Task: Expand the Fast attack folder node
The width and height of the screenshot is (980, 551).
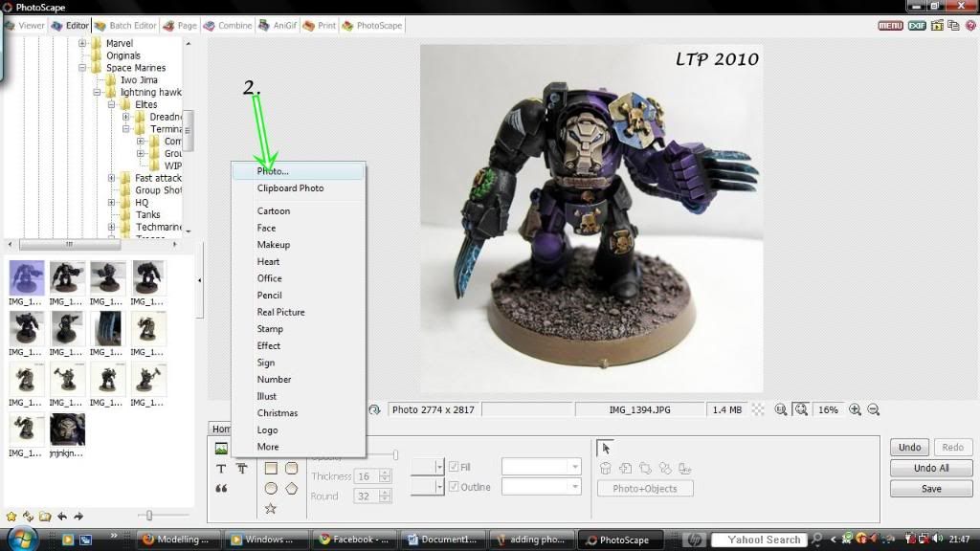Action: [111, 178]
